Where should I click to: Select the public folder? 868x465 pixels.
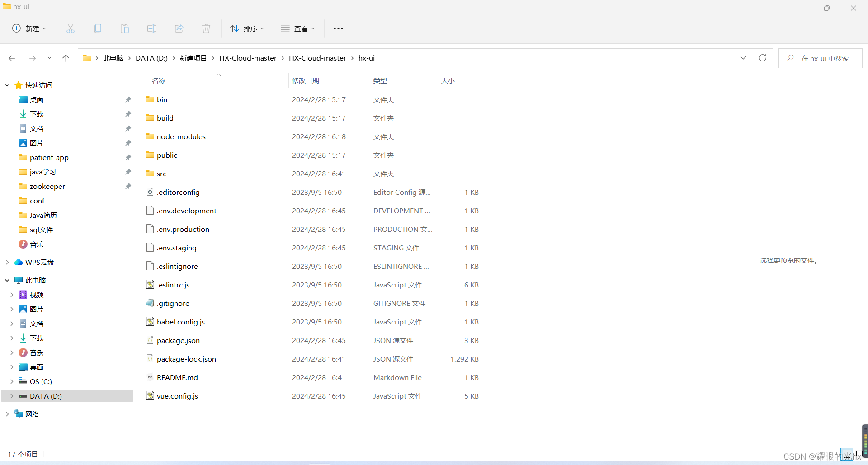tap(167, 155)
